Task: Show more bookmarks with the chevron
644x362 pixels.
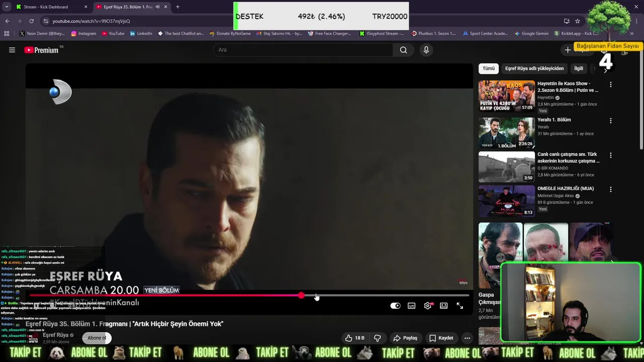Action: pos(632,34)
